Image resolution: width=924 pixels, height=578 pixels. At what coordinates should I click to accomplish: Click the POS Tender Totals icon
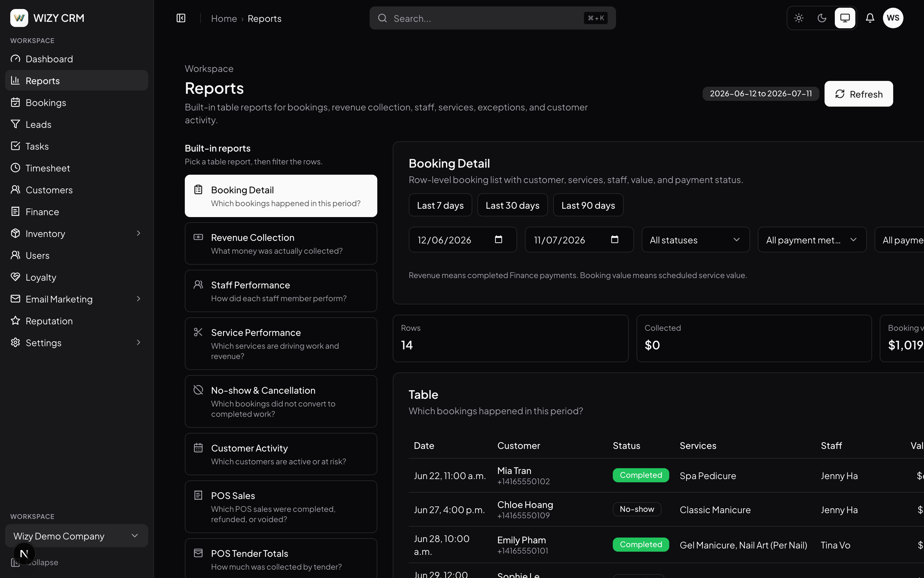198,553
